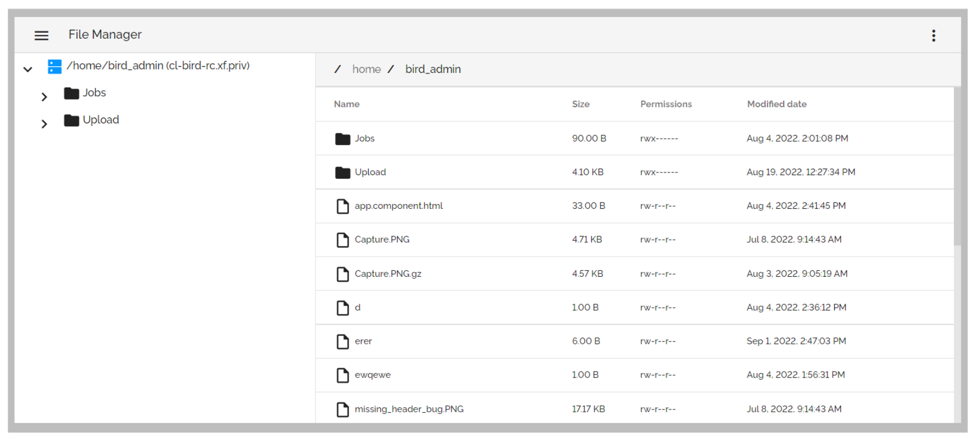Click the date Aug 3, 2022, 9:05:19 AM
This screenshot has height=440, width=980.
point(797,274)
